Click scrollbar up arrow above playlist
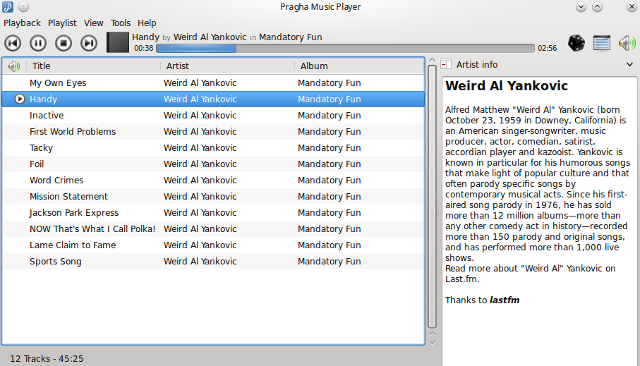The width and height of the screenshot is (640, 366). [432, 60]
